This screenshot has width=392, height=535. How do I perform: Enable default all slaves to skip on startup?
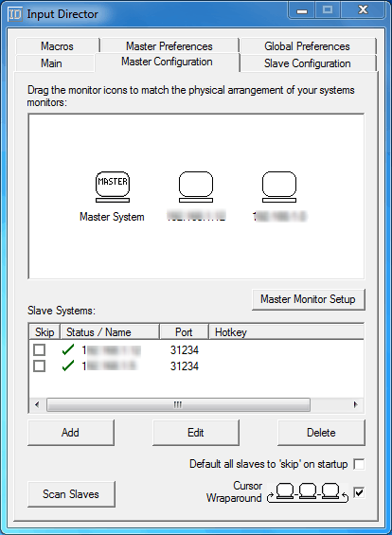pos(359,464)
